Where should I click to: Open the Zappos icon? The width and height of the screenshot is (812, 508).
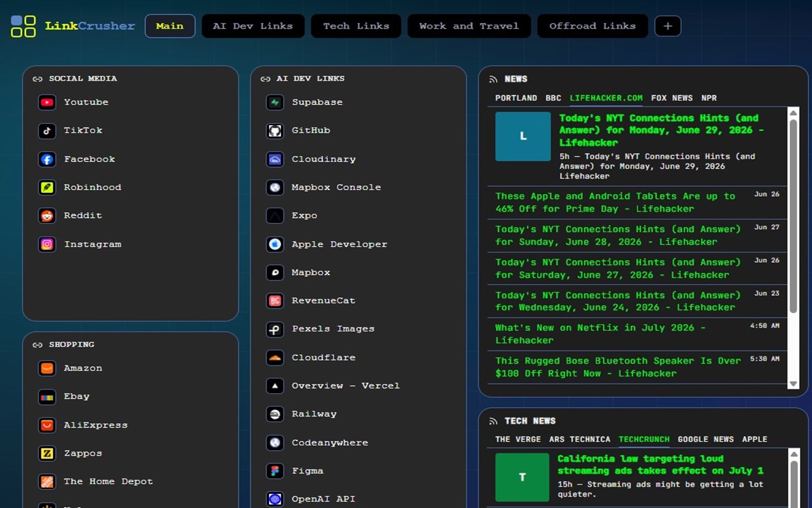(47, 453)
